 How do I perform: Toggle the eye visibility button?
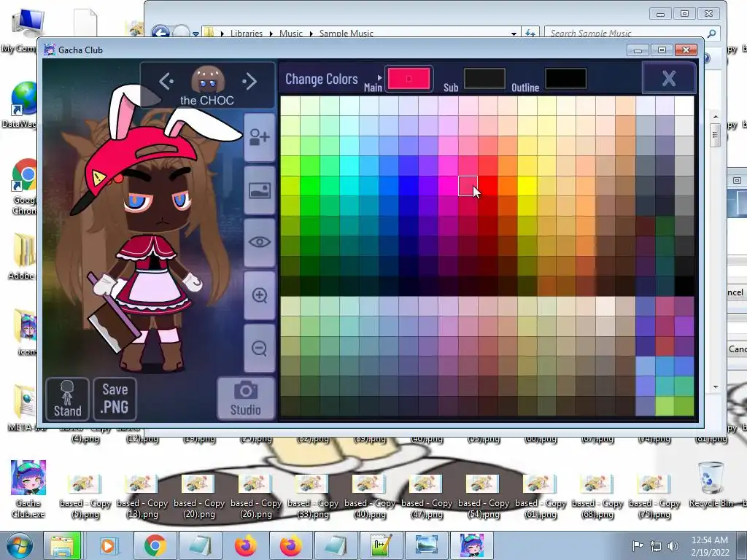pos(260,242)
